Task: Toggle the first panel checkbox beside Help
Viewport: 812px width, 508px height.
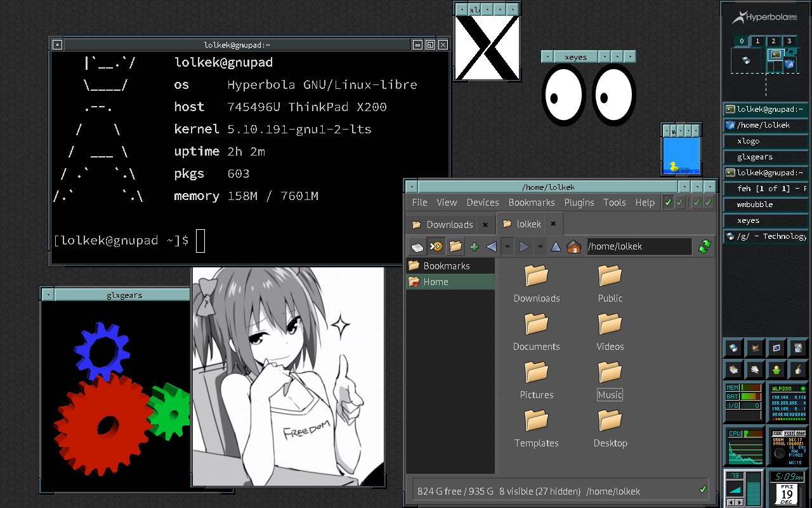Action: 668,203
